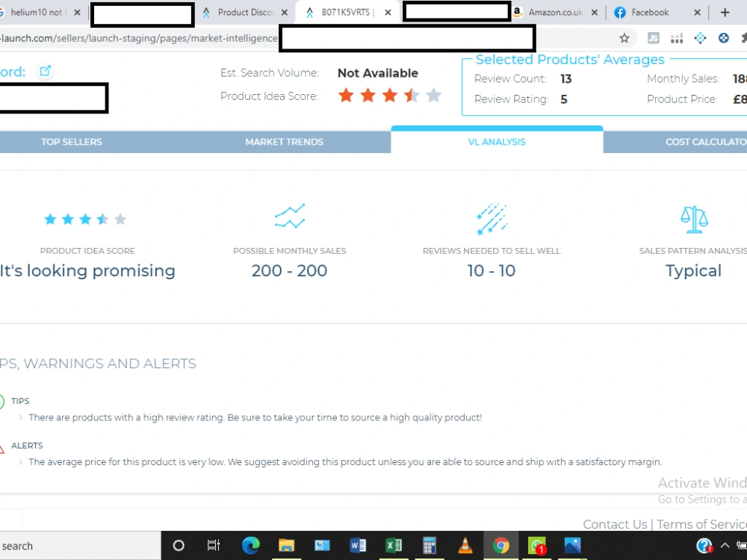
Task: Click the Review Rating value 5
Action: tap(563, 99)
